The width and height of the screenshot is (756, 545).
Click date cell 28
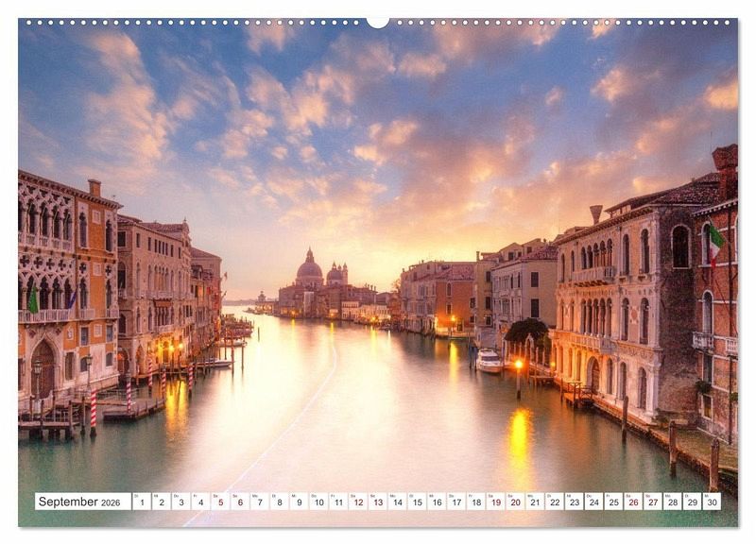673,502
